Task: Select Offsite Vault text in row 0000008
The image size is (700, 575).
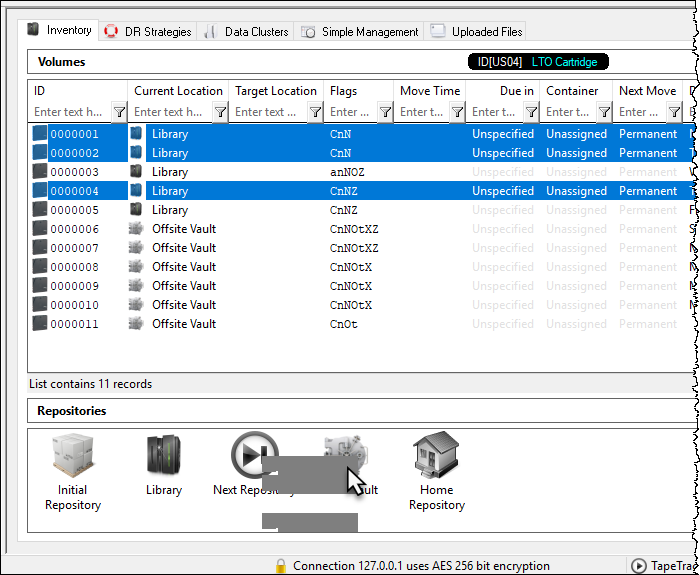Action: [x=184, y=267]
